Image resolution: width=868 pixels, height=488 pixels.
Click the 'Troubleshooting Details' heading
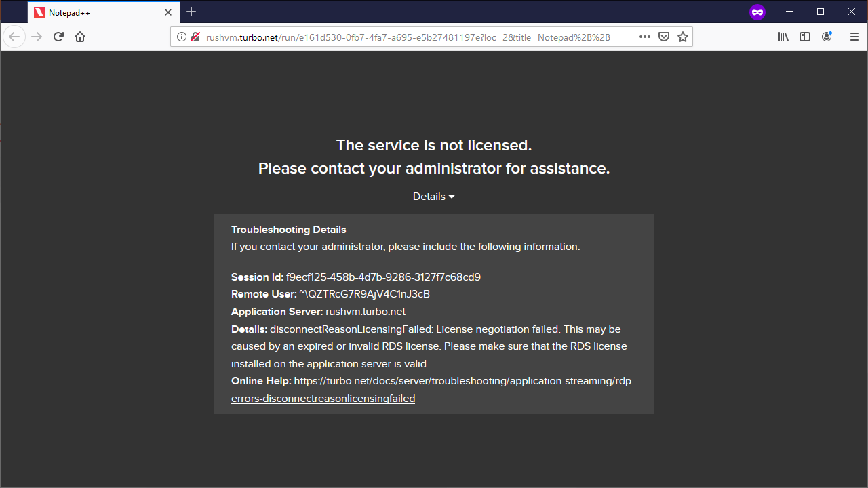[x=289, y=230]
